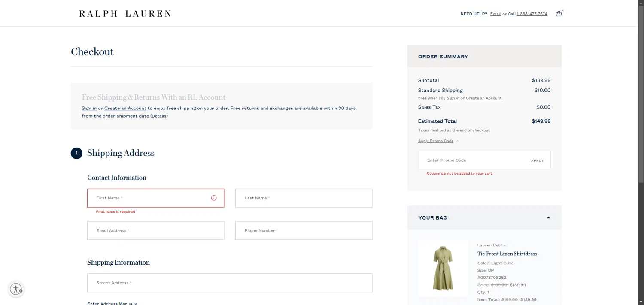Click the Ralph Lauren logo
This screenshot has width=644, height=305.
pos(125,14)
